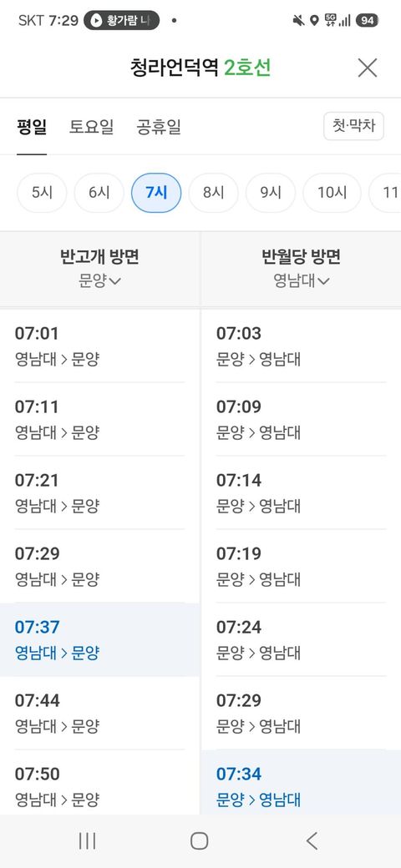Open recent apps from the navigation bar
Image resolution: width=401 pixels, height=868 pixels.
pos(87,841)
